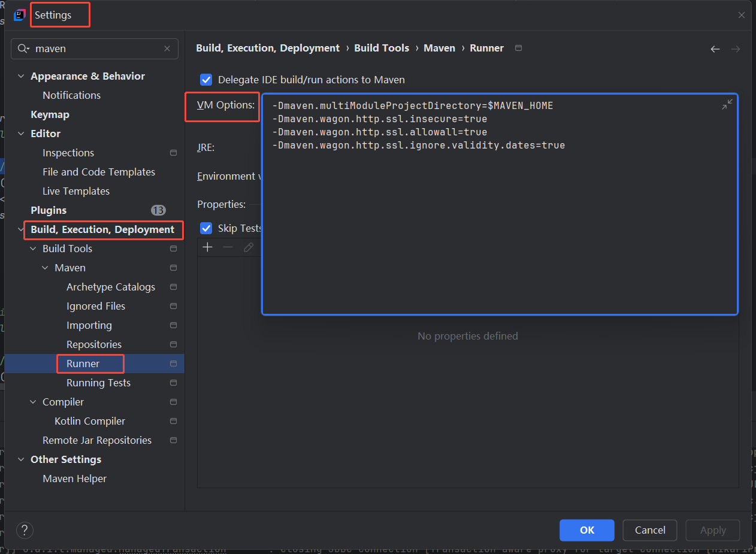
Task: Click project icon next to Running Tests
Action: pos(174,383)
